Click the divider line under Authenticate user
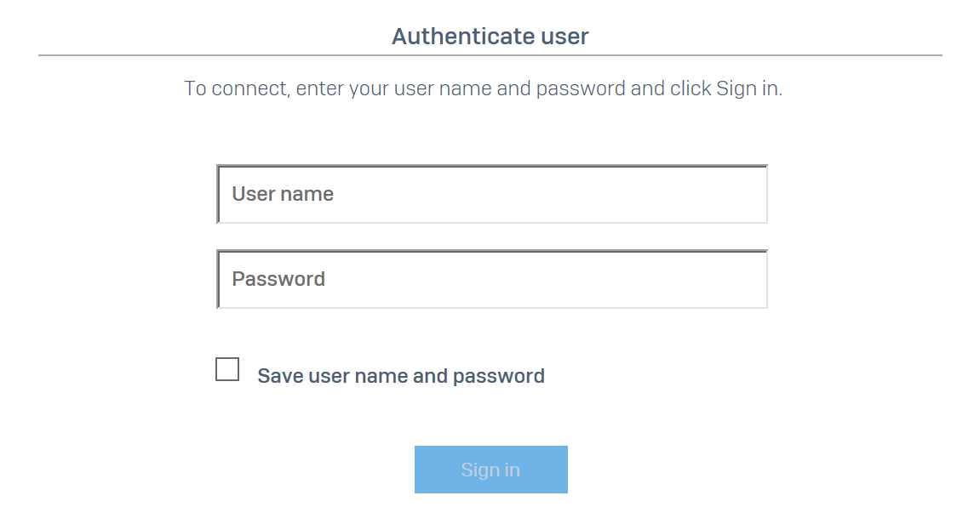 tap(490, 55)
